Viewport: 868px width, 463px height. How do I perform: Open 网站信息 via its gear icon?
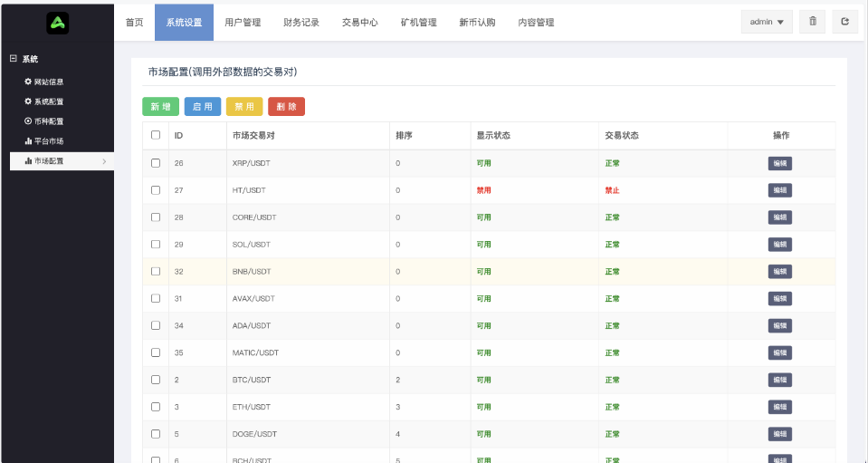click(28, 82)
